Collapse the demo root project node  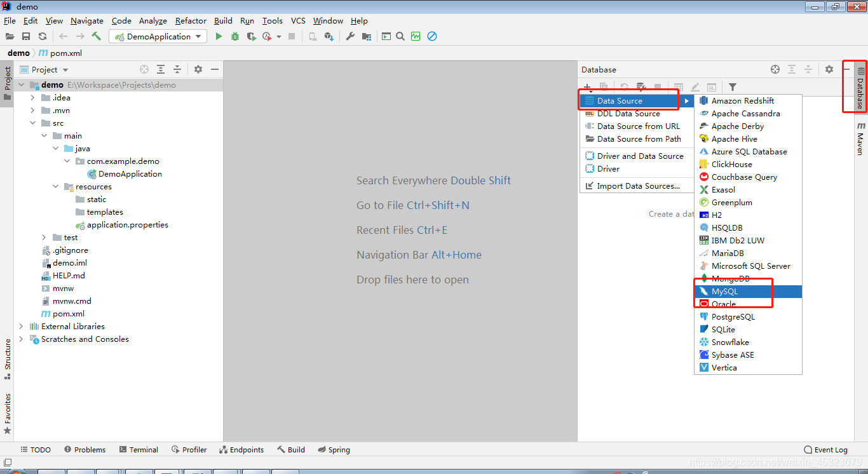21,85
